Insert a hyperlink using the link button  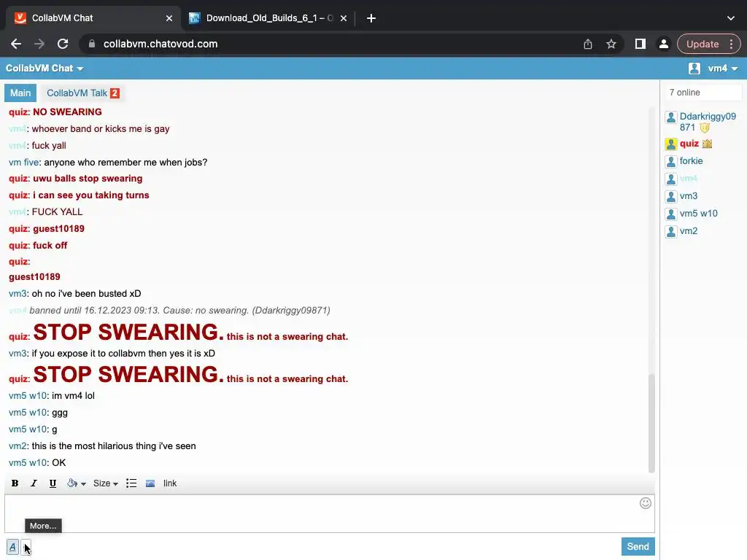170,483
